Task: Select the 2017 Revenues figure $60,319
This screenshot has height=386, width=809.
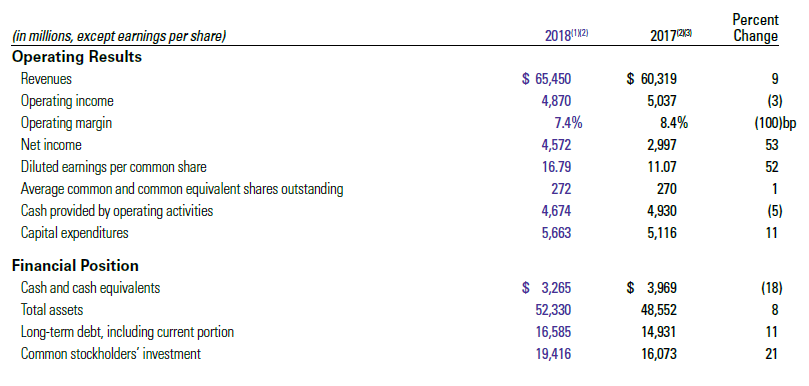Action: (652, 79)
